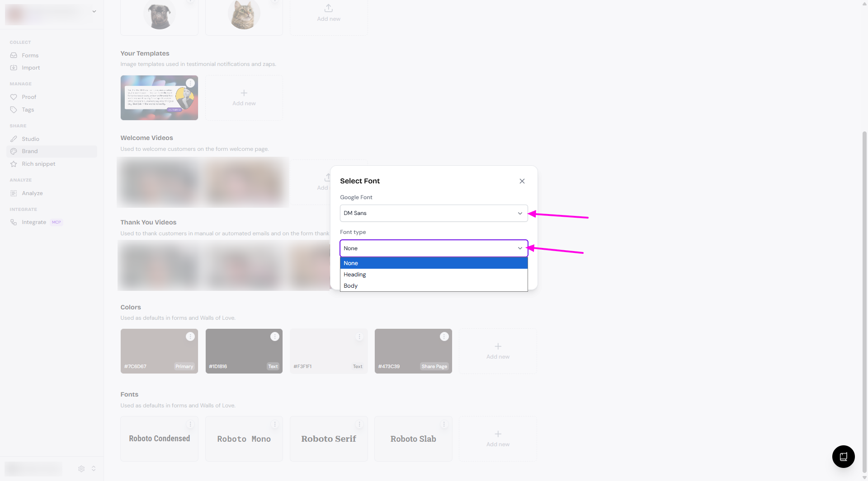
Task: Click the Font type dropdown
Action: [433, 248]
